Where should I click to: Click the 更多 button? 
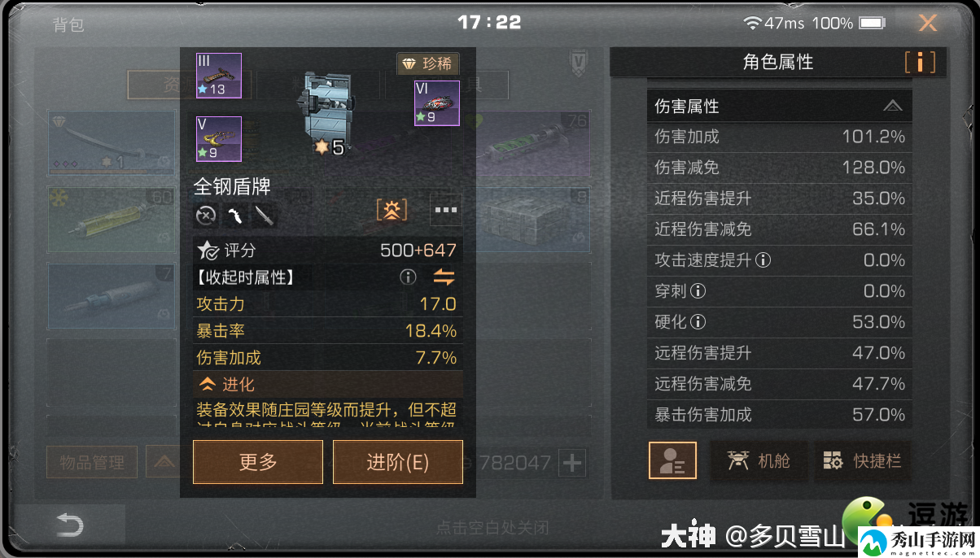point(258,462)
